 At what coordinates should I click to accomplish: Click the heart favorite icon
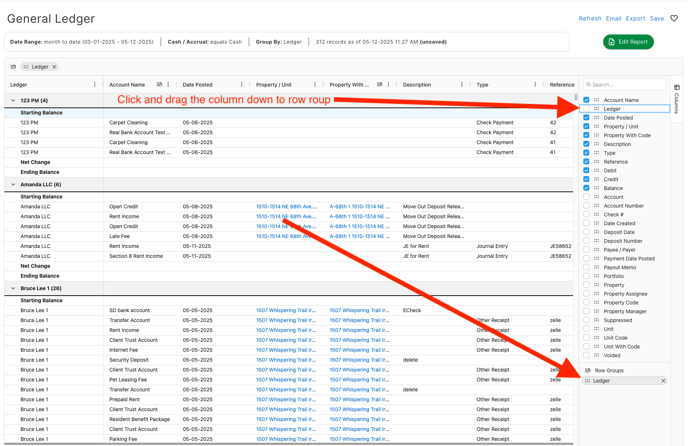tap(674, 18)
